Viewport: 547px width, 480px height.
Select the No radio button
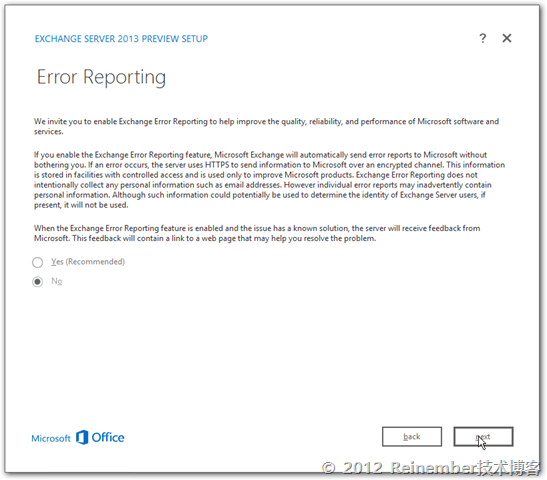pyautogui.click(x=38, y=282)
